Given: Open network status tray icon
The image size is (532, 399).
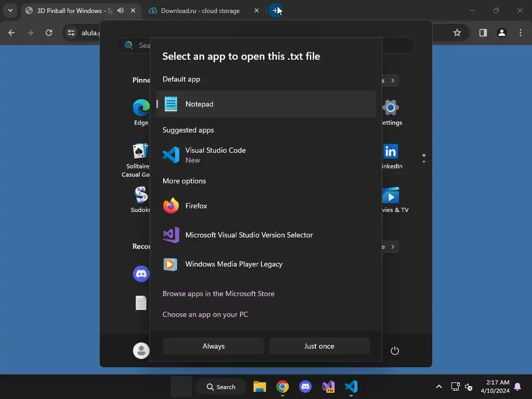Looking at the screenshot, I should tap(455, 387).
